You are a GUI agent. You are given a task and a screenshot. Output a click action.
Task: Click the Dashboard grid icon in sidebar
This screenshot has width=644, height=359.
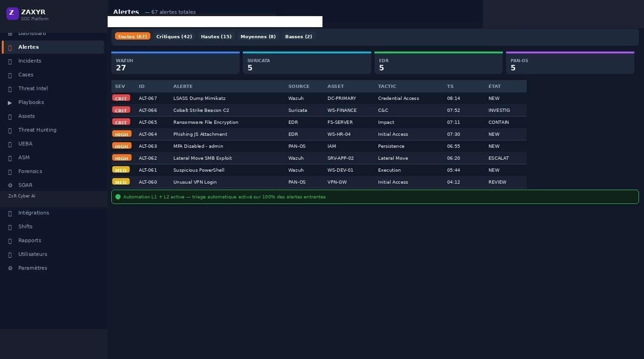point(10,34)
